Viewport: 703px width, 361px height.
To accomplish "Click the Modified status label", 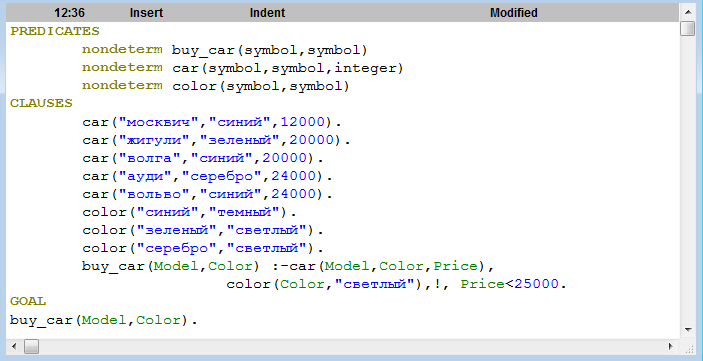I will [x=514, y=13].
